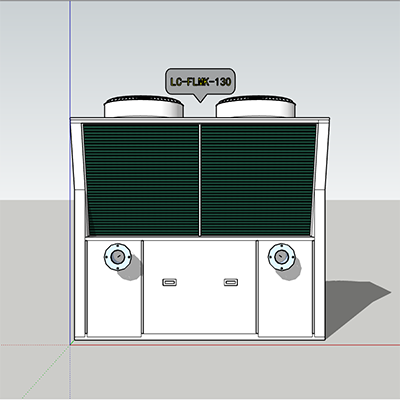The height and width of the screenshot is (400, 400).
Task: Click the pointer tip of the label callout
Action: tap(200, 101)
